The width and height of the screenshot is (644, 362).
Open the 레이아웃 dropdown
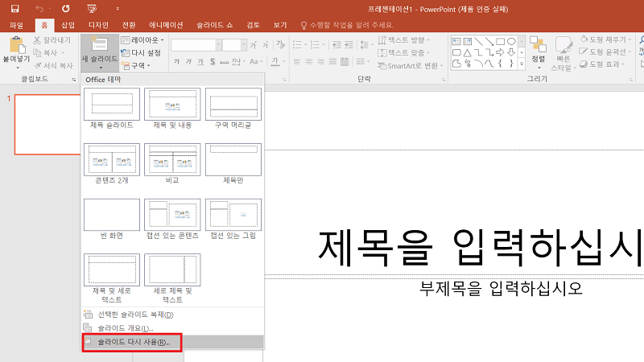tap(142, 39)
